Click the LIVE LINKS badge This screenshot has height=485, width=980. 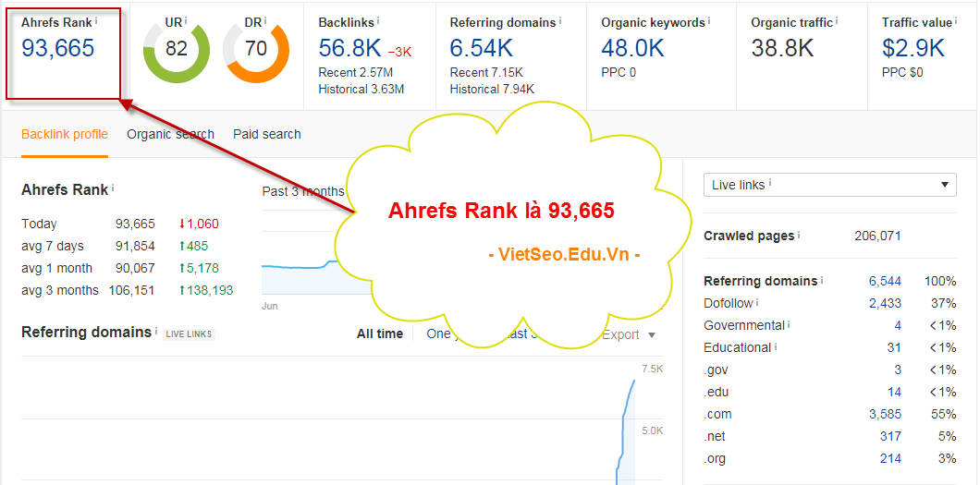[x=189, y=333]
